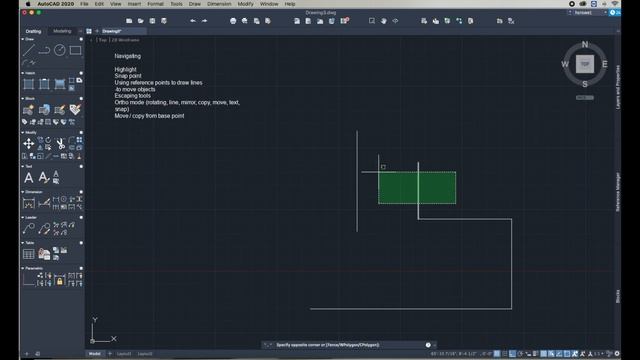Collapse the Text panel triangle
The height and width of the screenshot is (360, 640).
(x=23, y=167)
